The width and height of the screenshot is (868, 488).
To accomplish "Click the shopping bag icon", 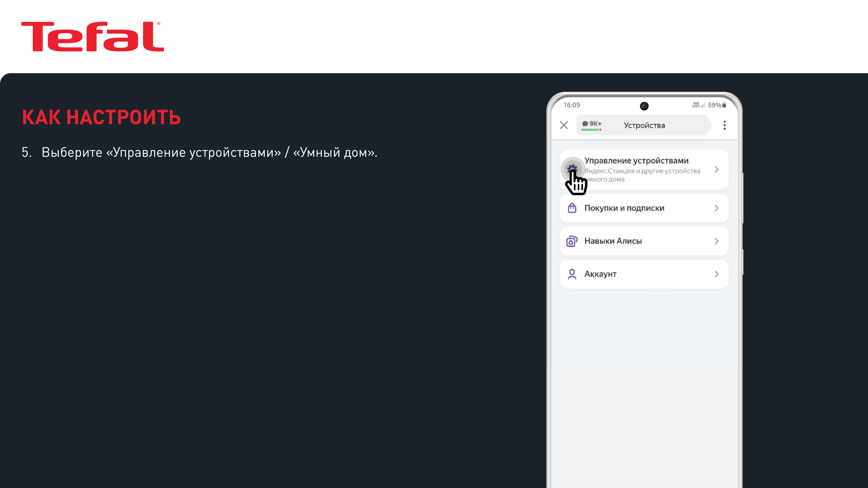I will tap(572, 208).
